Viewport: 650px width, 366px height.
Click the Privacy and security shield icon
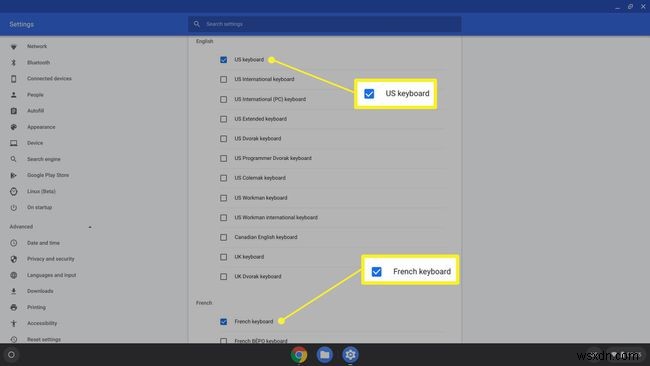click(14, 259)
